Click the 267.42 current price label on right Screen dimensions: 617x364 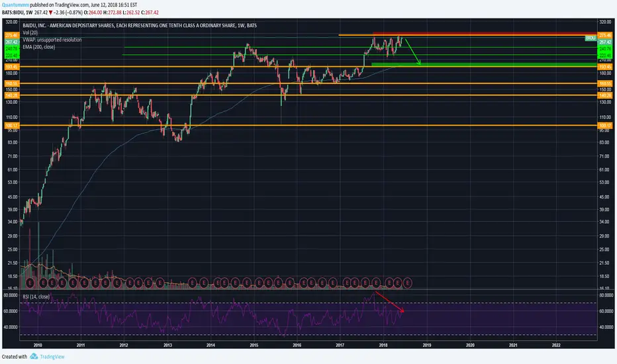click(605, 42)
